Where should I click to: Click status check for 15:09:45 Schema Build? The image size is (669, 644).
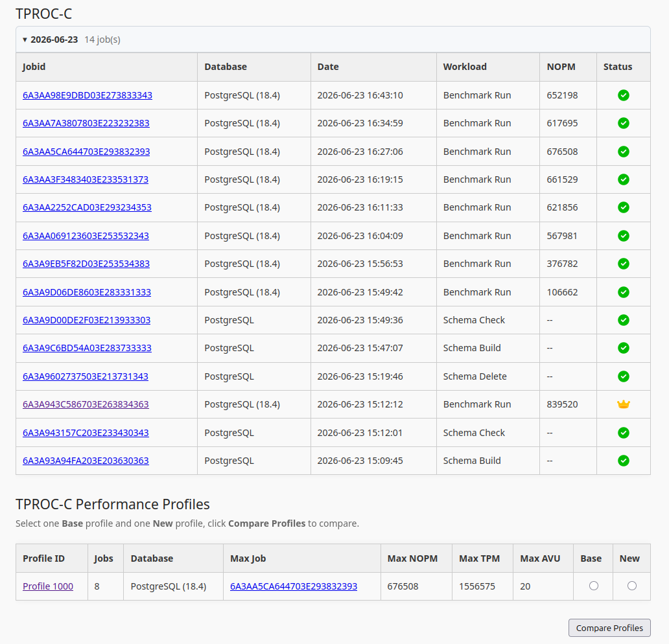click(x=624, y=461)
